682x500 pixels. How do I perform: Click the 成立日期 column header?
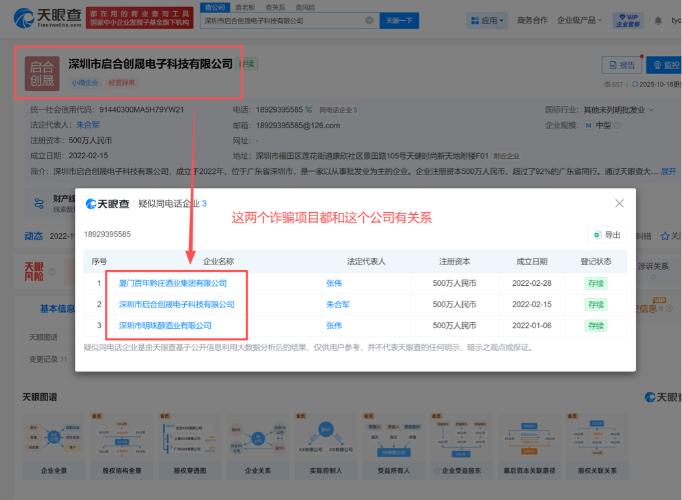coord(532,261)
